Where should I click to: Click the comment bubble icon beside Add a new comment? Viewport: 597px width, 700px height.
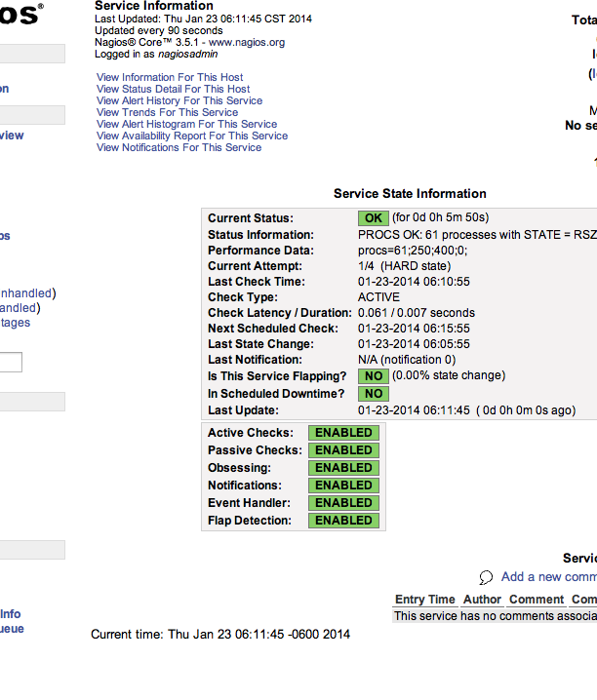pyautogui.click(x=487, y=577)
